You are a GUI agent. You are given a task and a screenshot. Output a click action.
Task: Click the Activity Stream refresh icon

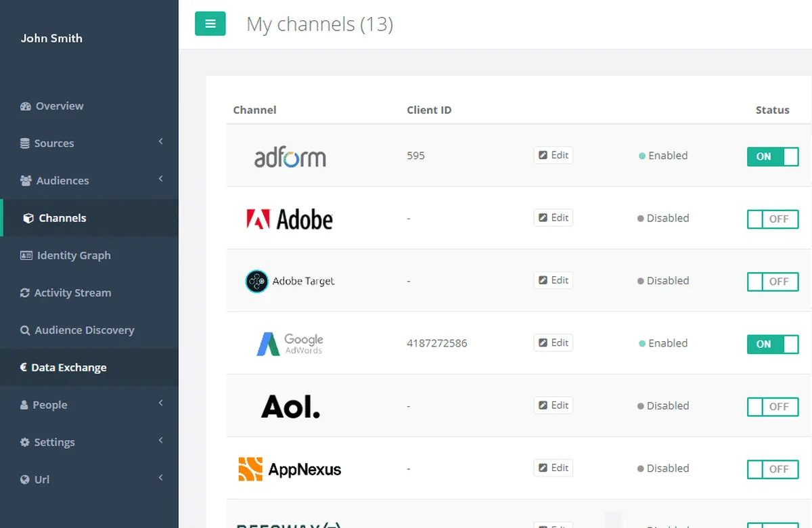point(25,292)
